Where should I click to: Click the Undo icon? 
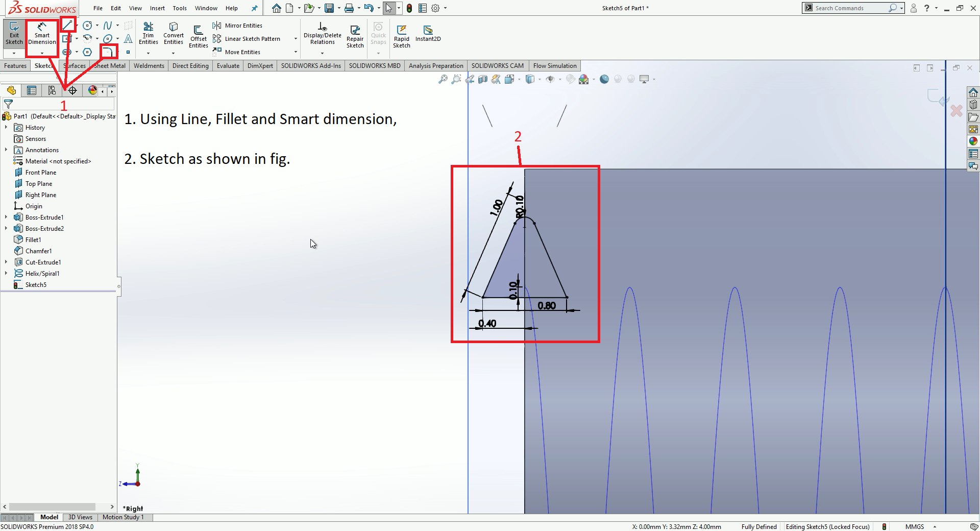tap(369, 8)
